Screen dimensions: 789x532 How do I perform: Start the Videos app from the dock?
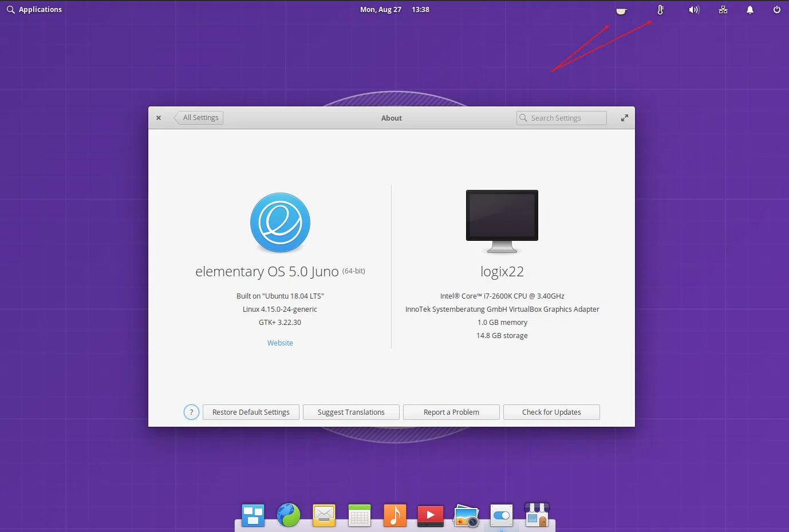[430, 515]
